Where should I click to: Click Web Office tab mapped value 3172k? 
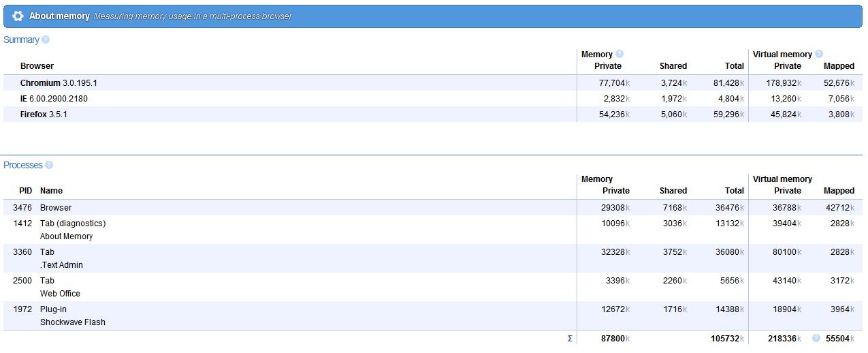click(843, 280)
